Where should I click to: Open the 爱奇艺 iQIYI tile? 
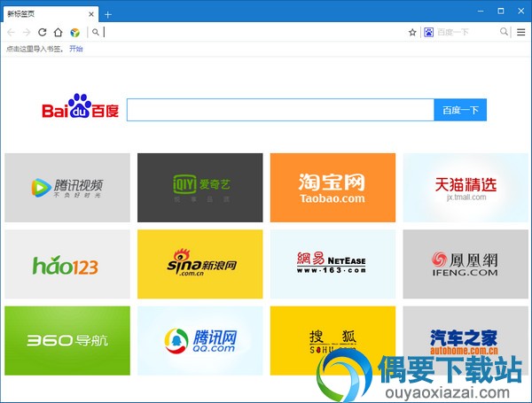tap(200, 188)
